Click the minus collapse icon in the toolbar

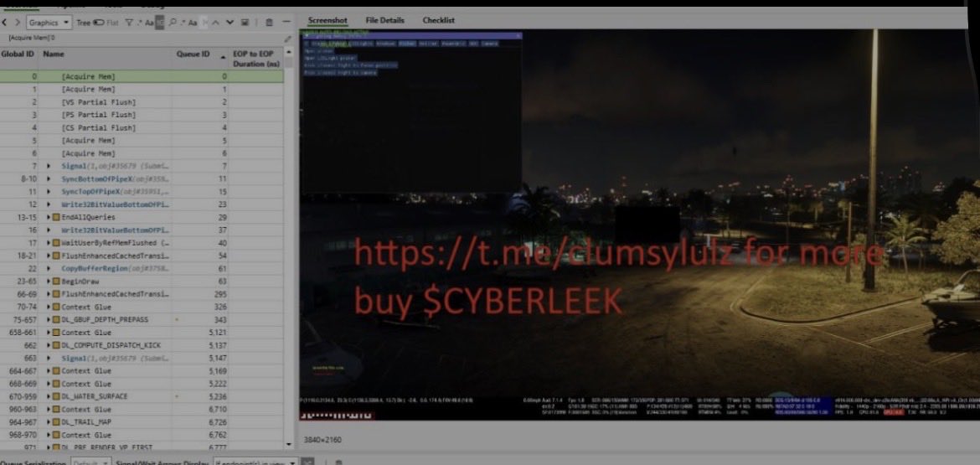pyautogui.click(x=286, y=23)
